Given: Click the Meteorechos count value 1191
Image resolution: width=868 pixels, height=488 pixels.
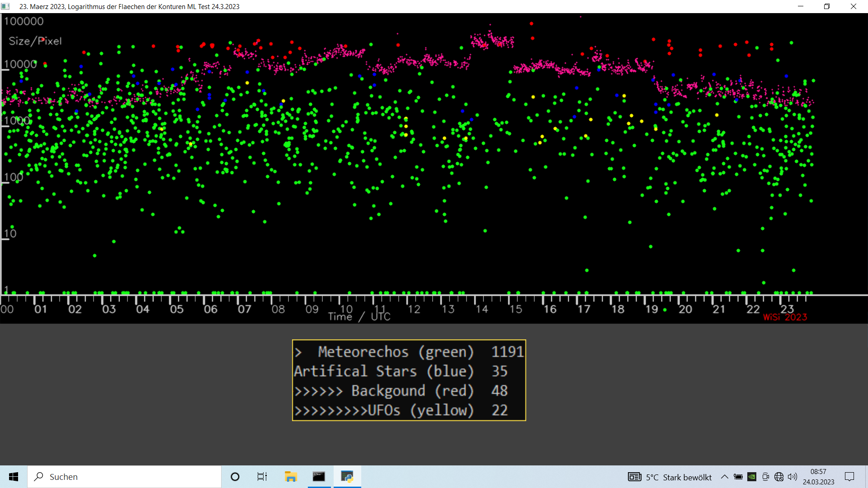Looking at the screenshot, I should point(507,352).
